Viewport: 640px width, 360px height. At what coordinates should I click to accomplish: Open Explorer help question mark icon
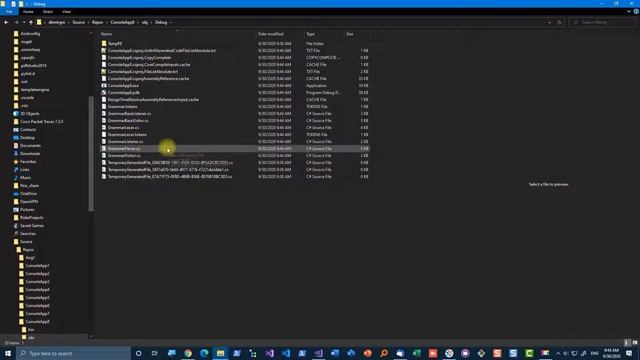pos(636,12)
